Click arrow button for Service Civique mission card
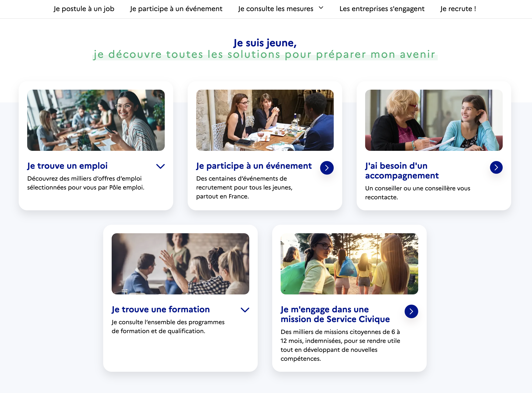Viewport: 532px width, 393px height. click(411, 311)
